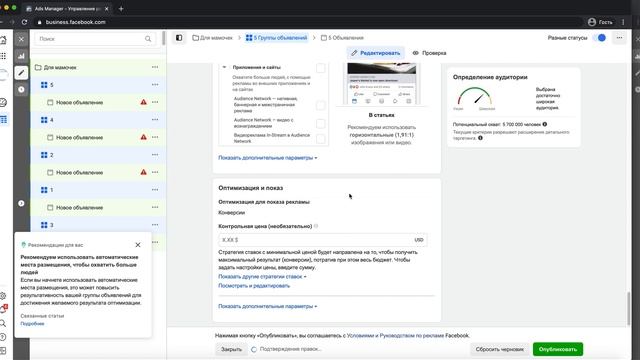Open the top-right more options menu
640x360 pixels.
(619, 38)
